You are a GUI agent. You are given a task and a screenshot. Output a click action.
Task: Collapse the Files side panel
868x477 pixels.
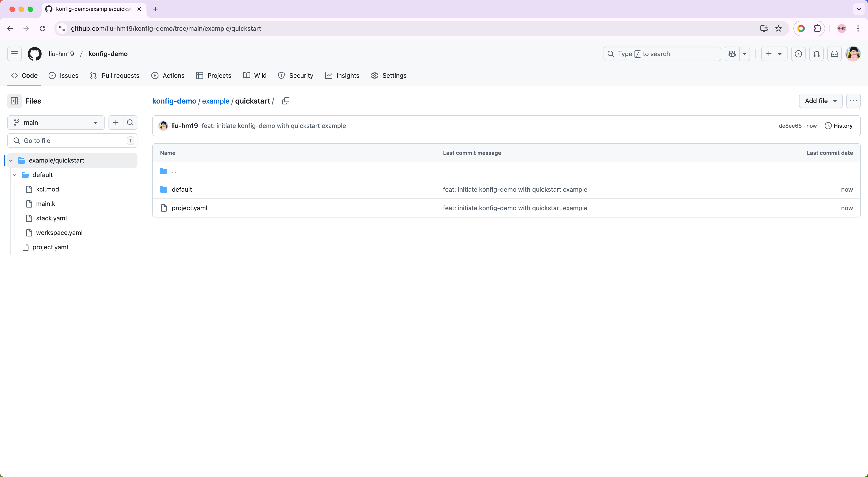[x=14, y=101]
